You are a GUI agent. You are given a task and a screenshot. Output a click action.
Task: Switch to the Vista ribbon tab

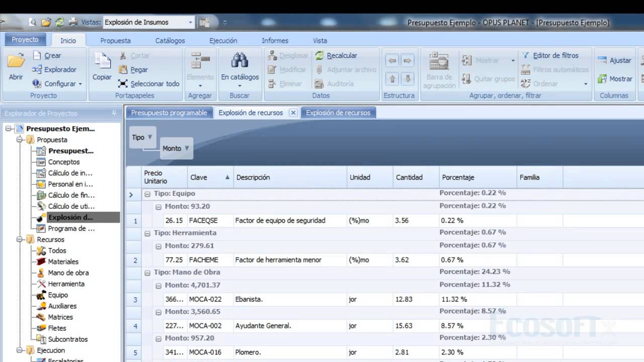coord(320,41)
